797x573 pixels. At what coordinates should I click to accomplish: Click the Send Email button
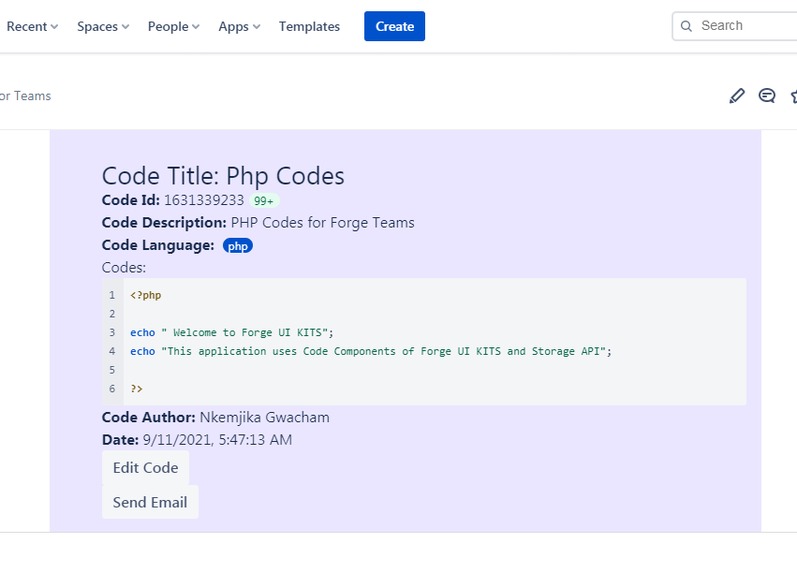coord(150,502)
